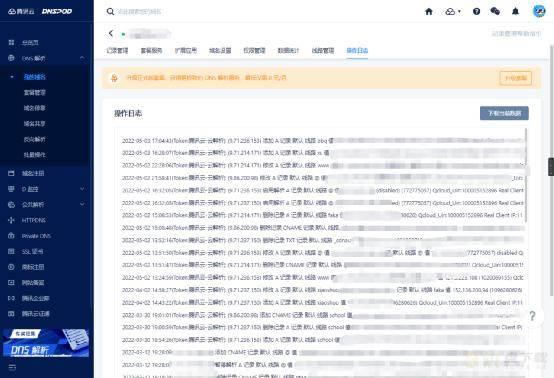Click the Private DNS sidebar icon

[11, 236]
